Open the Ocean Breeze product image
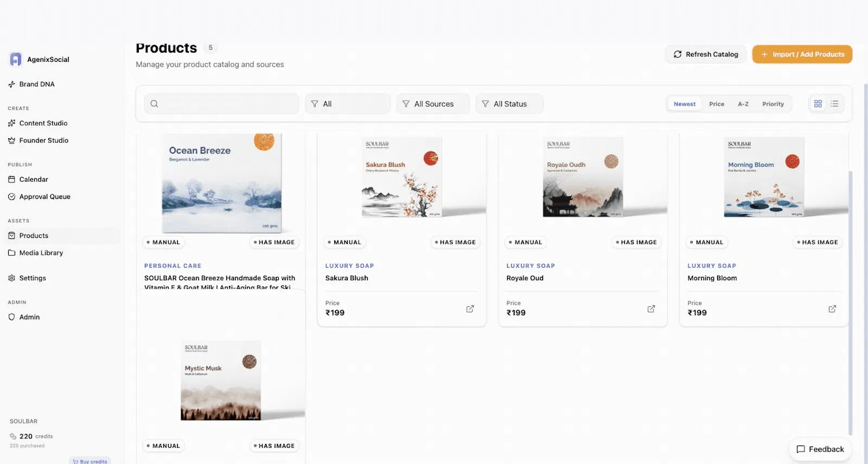Screen dimensions: 868x464 click(x=221, y=183)
